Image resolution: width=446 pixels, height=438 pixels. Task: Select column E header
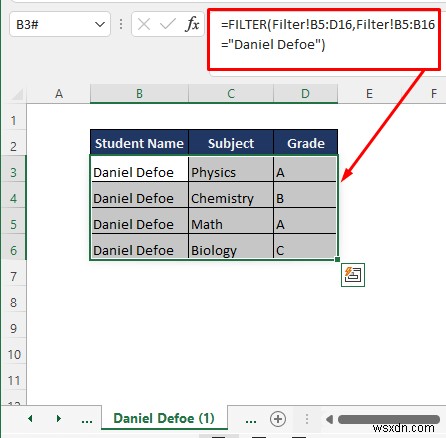click(x=369, y=94)
